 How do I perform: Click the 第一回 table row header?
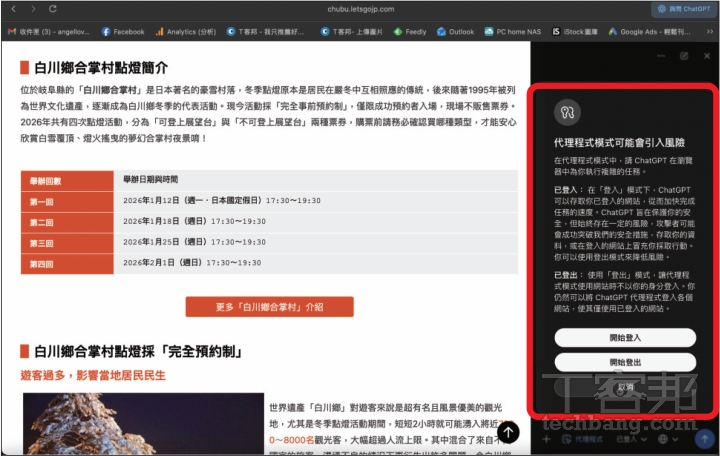pos(67,202)
